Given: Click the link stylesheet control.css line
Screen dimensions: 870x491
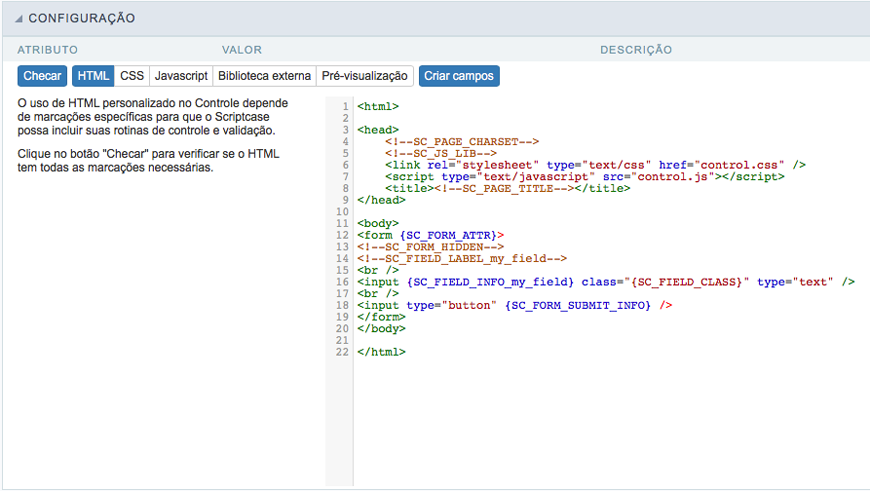Looking at the screenshot, I should click(x=595, y=165).
